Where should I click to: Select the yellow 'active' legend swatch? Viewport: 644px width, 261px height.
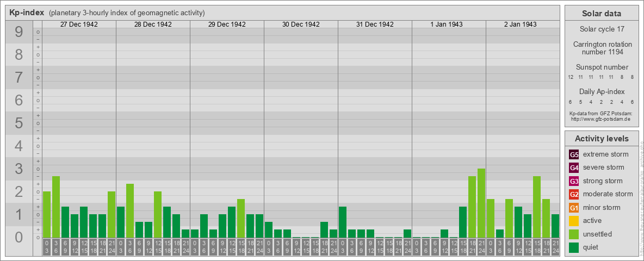pos(574,221)
